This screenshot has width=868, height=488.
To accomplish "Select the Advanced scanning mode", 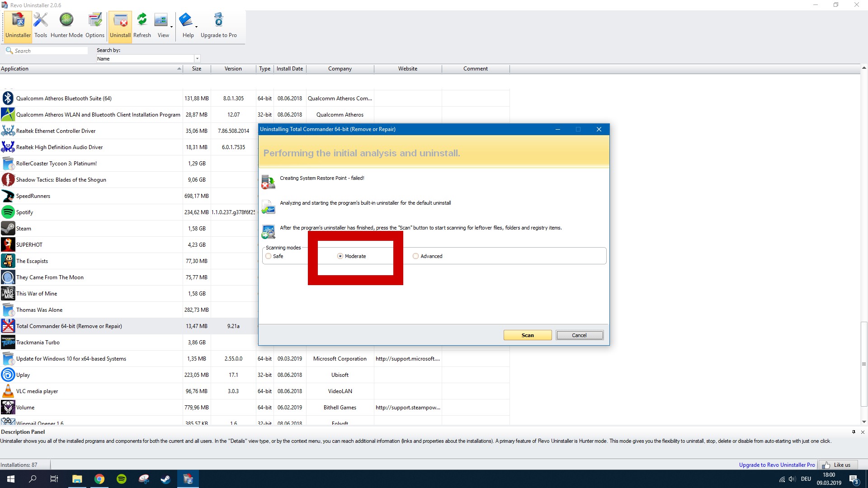I will 415,256.
